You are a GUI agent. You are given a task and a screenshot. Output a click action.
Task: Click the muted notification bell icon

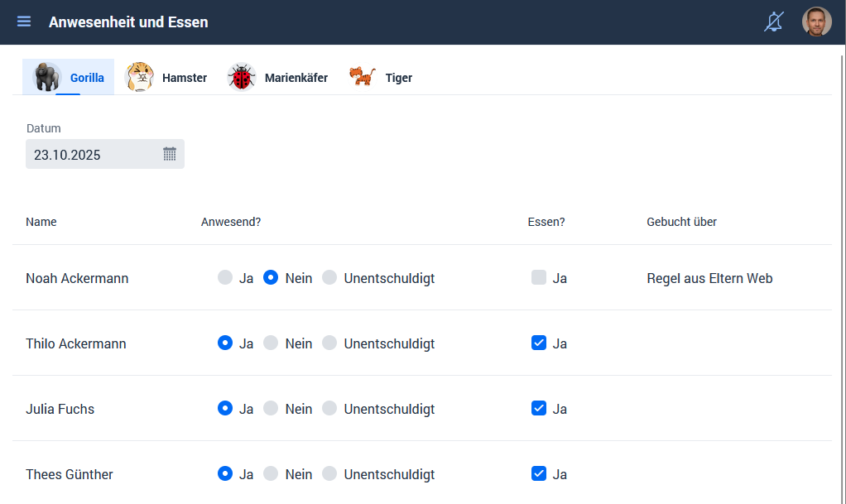point(773,22)
